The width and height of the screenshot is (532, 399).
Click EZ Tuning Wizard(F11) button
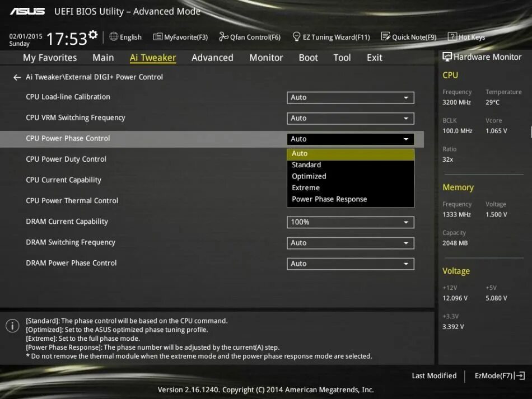coord(331,37)
